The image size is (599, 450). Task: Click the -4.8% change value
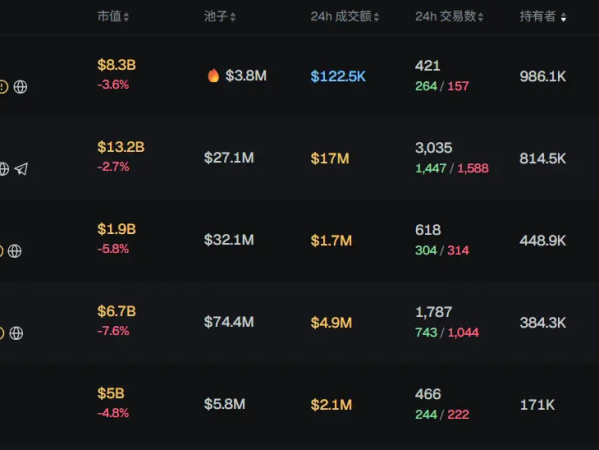tap(113, 413)
